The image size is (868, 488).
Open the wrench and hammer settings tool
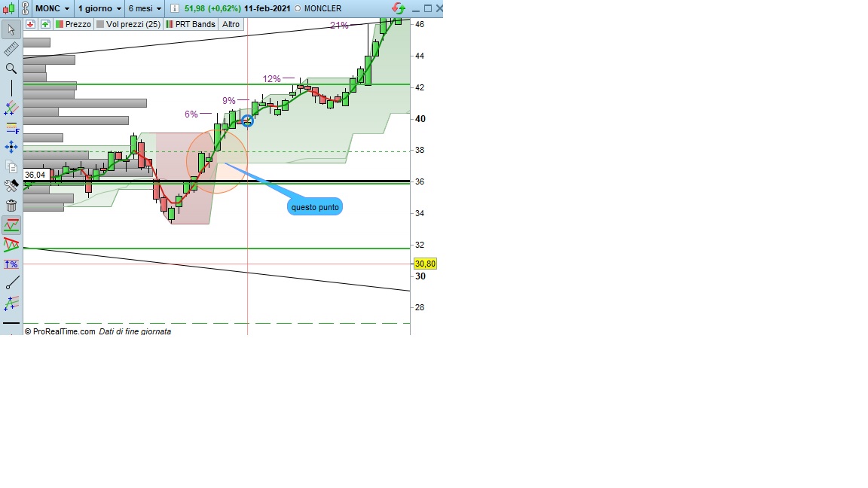[11, 186]
